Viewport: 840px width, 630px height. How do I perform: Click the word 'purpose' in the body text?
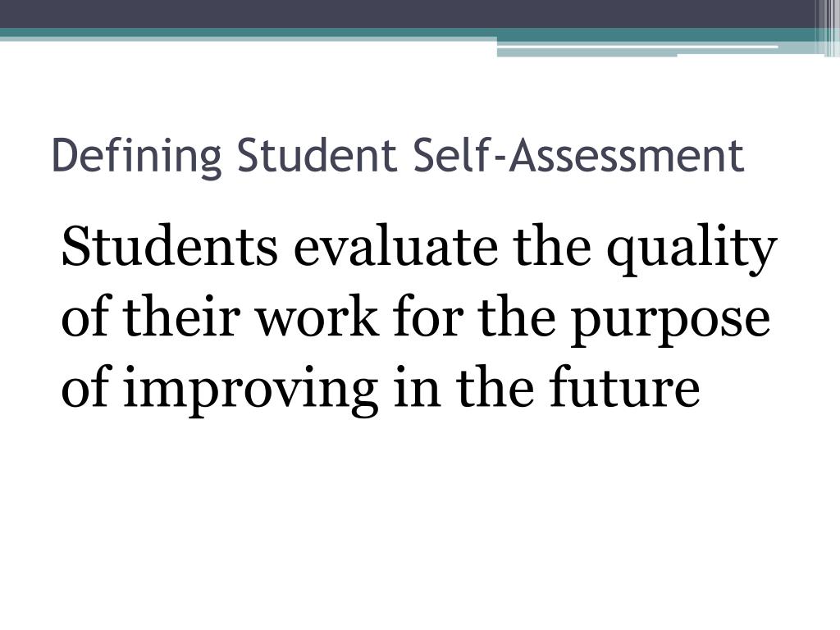670,322
